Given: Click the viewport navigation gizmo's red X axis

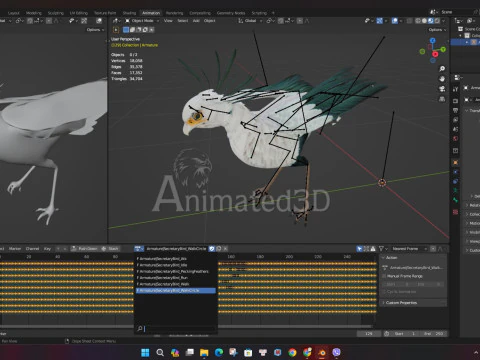Looking at the screenshot, I should click(x=435, y=54).
